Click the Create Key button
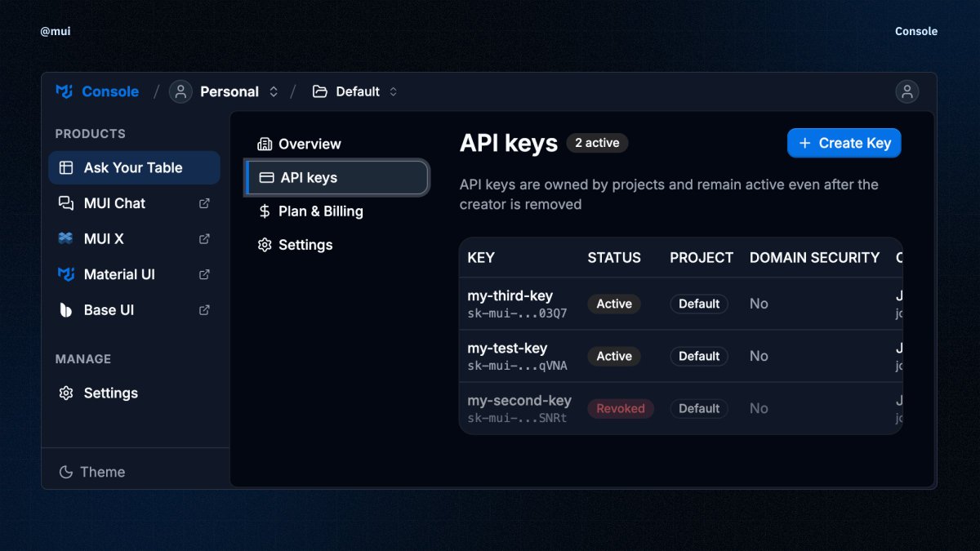Viewport: 980px width, 551px height. coord(844,143)
